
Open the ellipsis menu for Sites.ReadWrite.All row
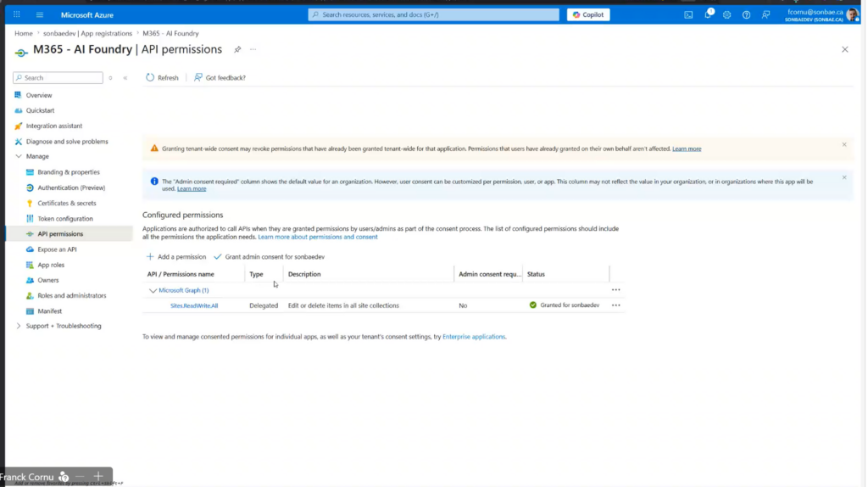615,305
